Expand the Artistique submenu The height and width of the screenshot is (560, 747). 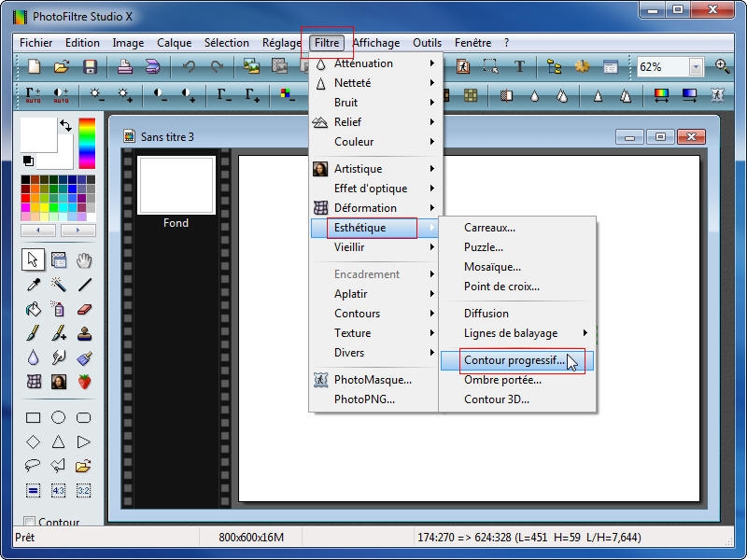pyautogui.click(x=376, y=169)
